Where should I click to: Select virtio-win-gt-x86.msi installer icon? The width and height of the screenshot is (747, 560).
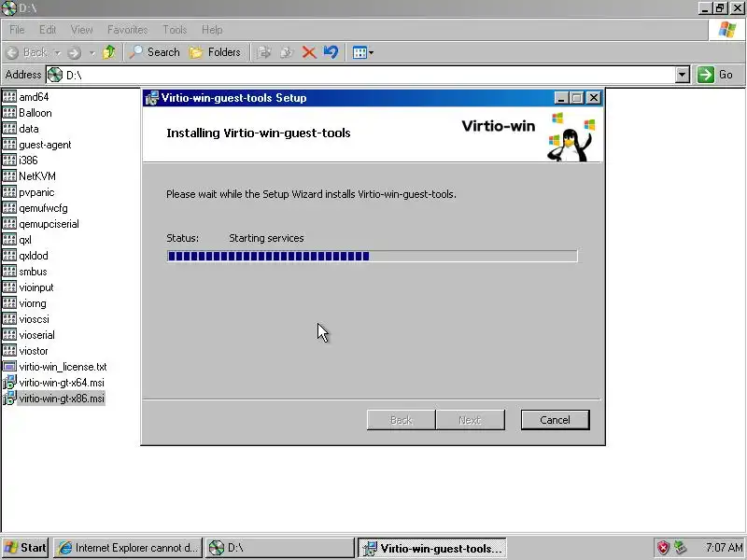[x=9, y=399]
